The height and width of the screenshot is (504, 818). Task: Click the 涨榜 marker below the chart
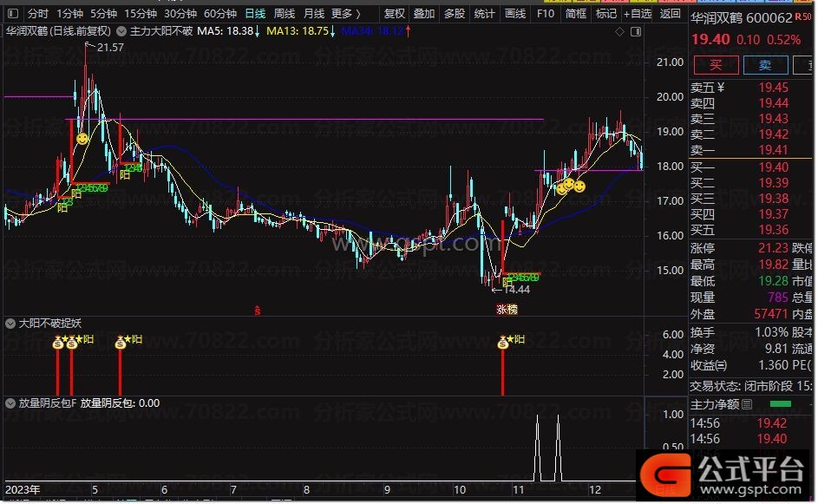click(507, 310)
